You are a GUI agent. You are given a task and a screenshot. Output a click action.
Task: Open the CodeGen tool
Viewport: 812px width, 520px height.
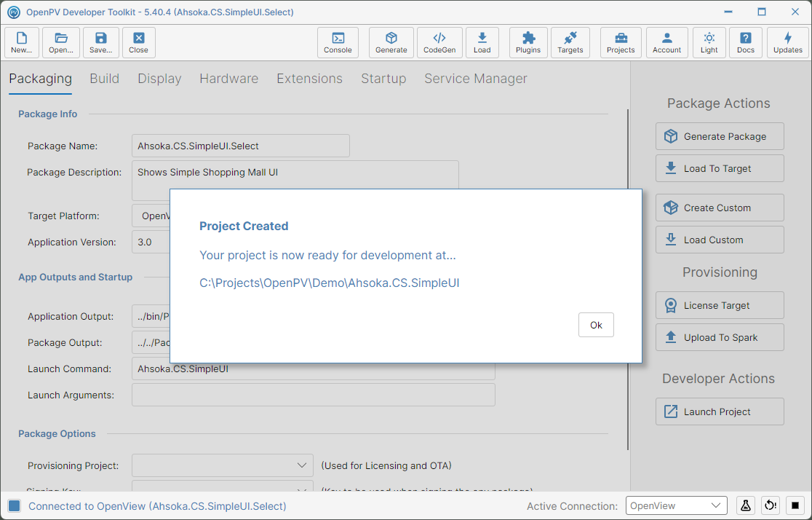tap(439, 42)
